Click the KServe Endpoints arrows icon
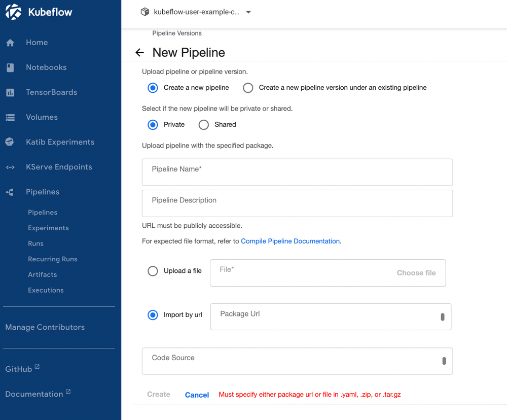This screenshot has width=507, height=420. click(x=10, y=167)
